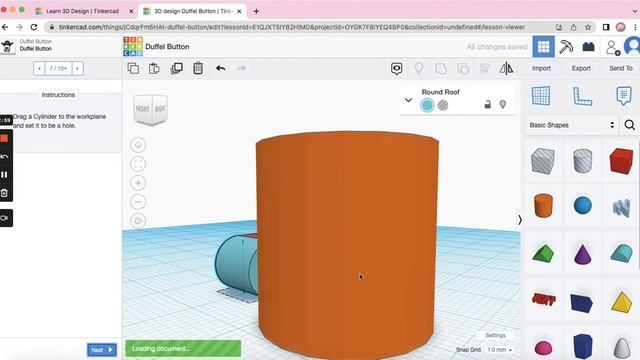
Task: Open the Snap Grid 1.0 mm dropdown
Action: pos(499,350)
